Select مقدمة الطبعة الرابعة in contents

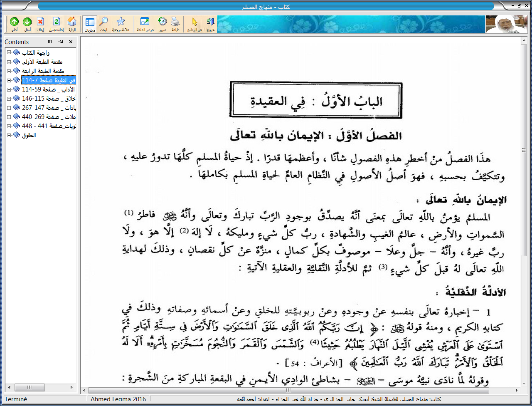pyautogui.click(x=43, y=71)
